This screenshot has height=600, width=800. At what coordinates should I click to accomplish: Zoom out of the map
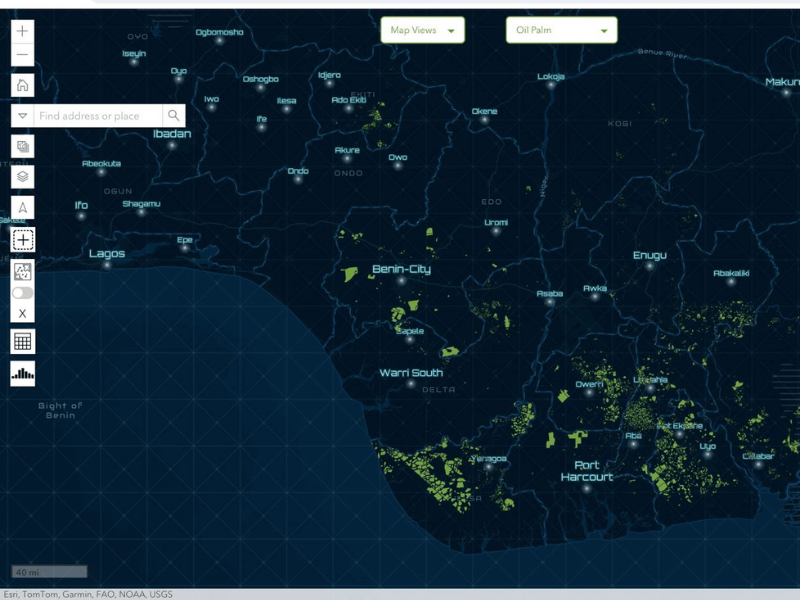pyautogui.click(x=22, y=55)
